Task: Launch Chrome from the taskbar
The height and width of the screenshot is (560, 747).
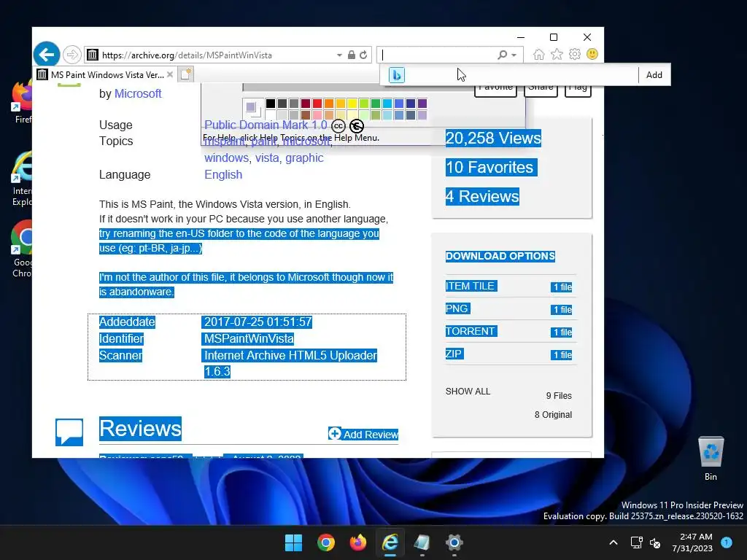Action: [326, 542]
